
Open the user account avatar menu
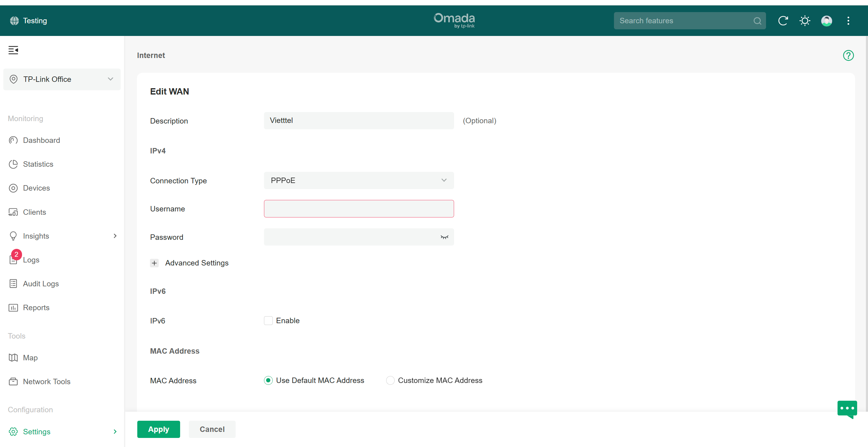pos(826,21)
